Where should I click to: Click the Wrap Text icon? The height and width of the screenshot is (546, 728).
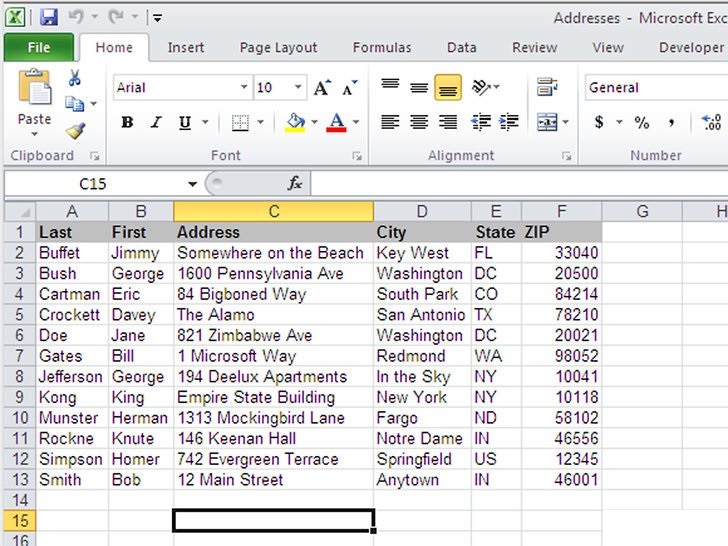547,87
